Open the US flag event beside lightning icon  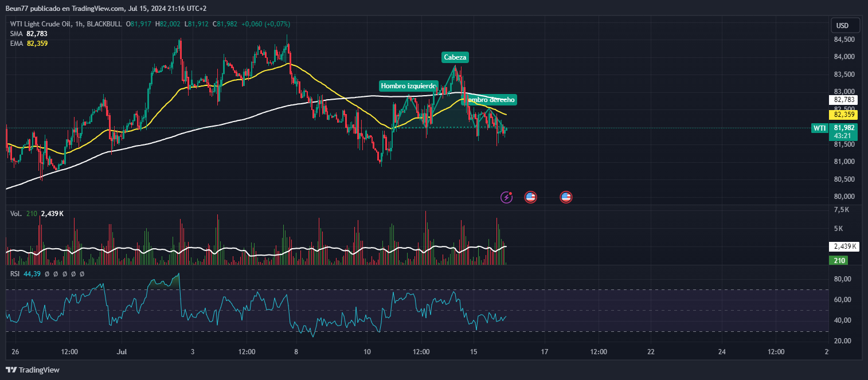(530, 197)
